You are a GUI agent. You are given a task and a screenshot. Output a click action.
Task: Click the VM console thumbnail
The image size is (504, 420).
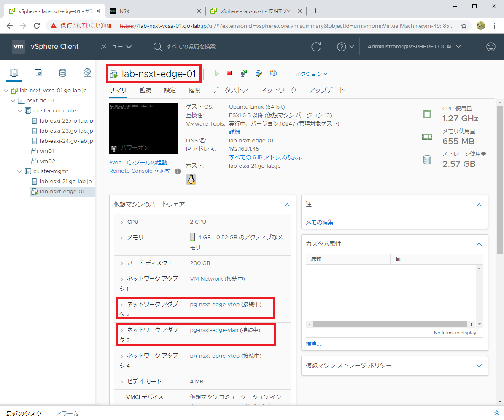pyautogui.click(x=143, y=128)
